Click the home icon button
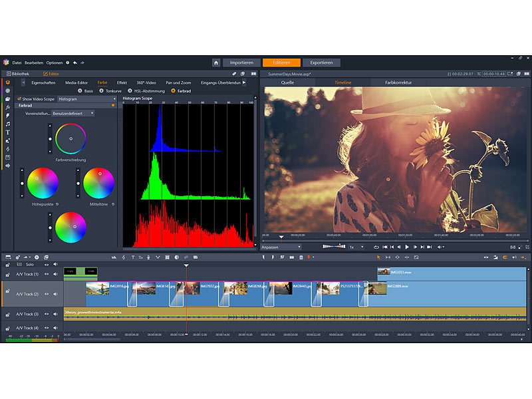The height and width of the screenshot is (399, 532). pos(216,63)
